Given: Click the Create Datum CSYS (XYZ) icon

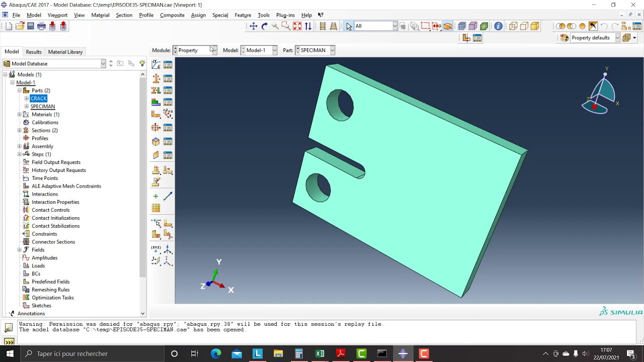Looking at the screenshot, I should [x=156, y=249].
